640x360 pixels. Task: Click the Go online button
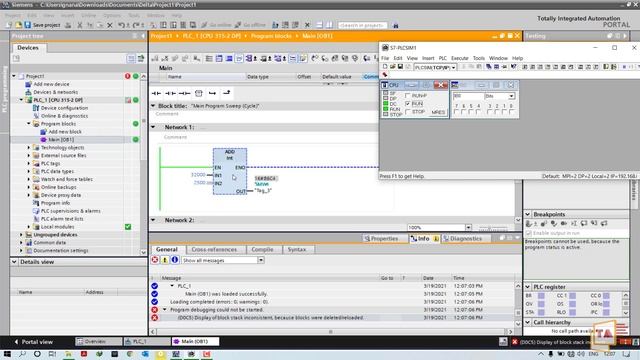coord(216,25)
